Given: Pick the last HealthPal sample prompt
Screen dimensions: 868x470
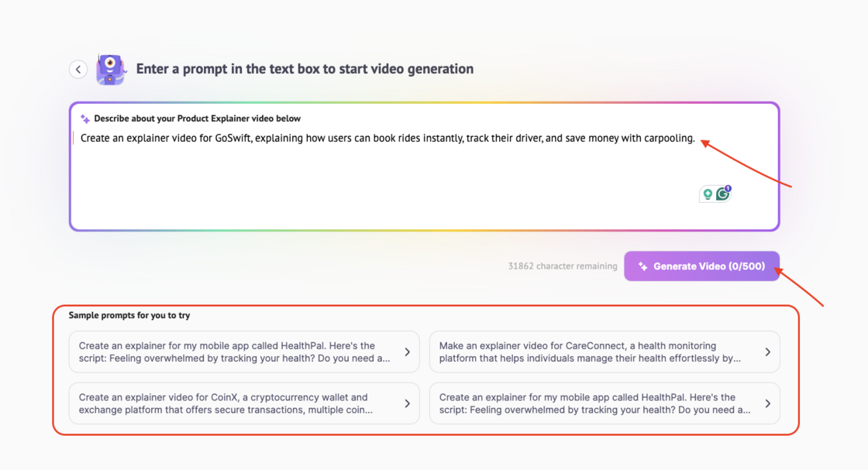Looking at the screenshot, I should click(x=597, y=403).
